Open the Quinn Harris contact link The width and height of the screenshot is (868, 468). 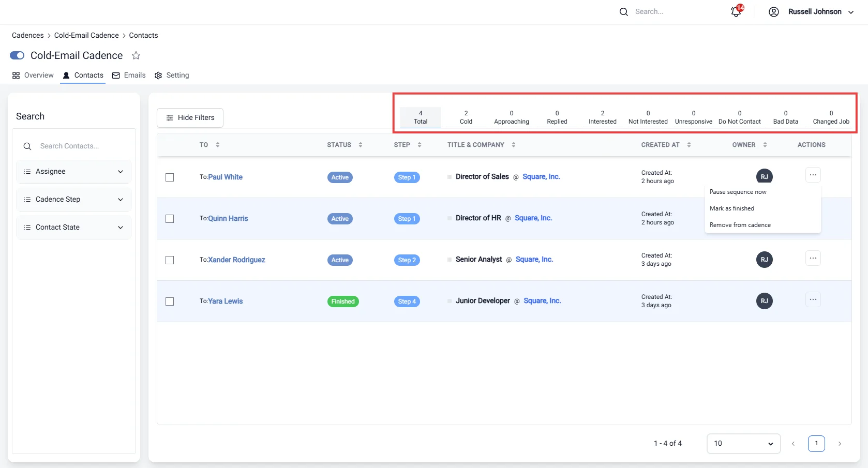[x=228, y=219]
